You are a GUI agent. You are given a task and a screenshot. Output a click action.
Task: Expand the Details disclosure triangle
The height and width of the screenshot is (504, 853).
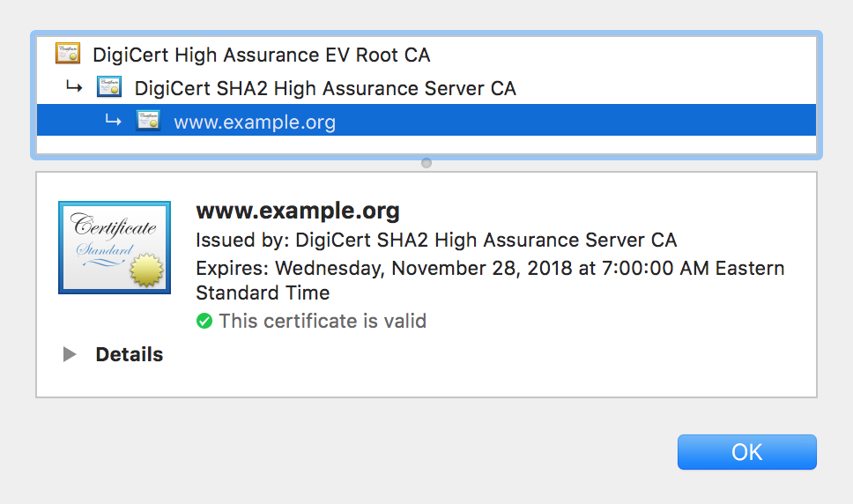click(70, 354)
